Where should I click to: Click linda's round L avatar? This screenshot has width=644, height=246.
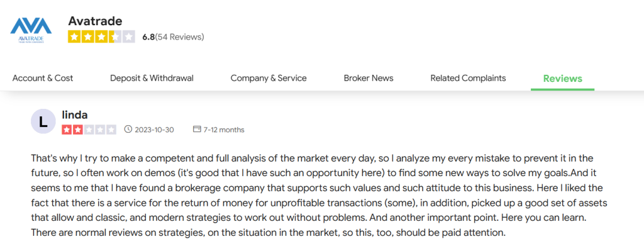tap(43, 121)
